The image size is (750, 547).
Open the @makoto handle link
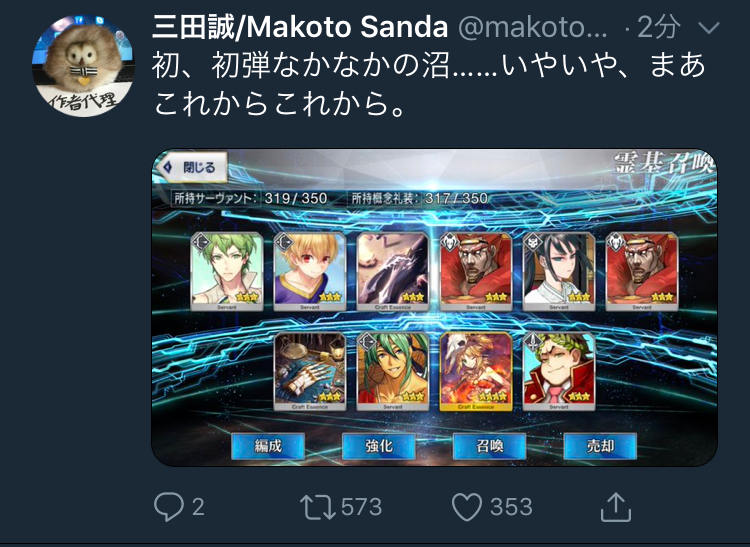point(533,28)
